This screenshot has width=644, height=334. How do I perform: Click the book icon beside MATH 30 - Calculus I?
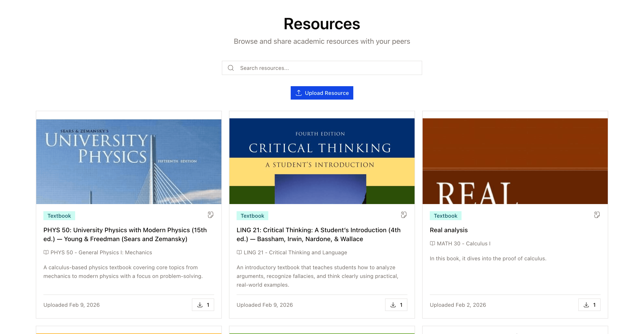tap(432, 243)
